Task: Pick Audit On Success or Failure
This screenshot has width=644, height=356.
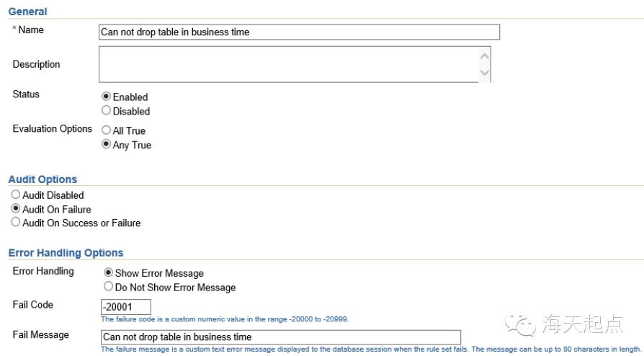Action: coord(16,223)
